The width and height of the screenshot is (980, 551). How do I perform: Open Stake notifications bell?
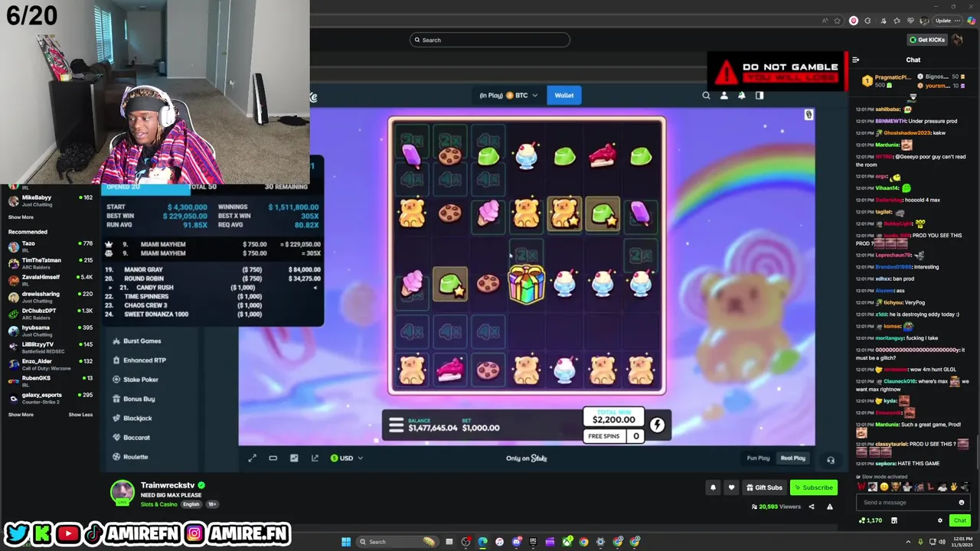pos(741,96)
